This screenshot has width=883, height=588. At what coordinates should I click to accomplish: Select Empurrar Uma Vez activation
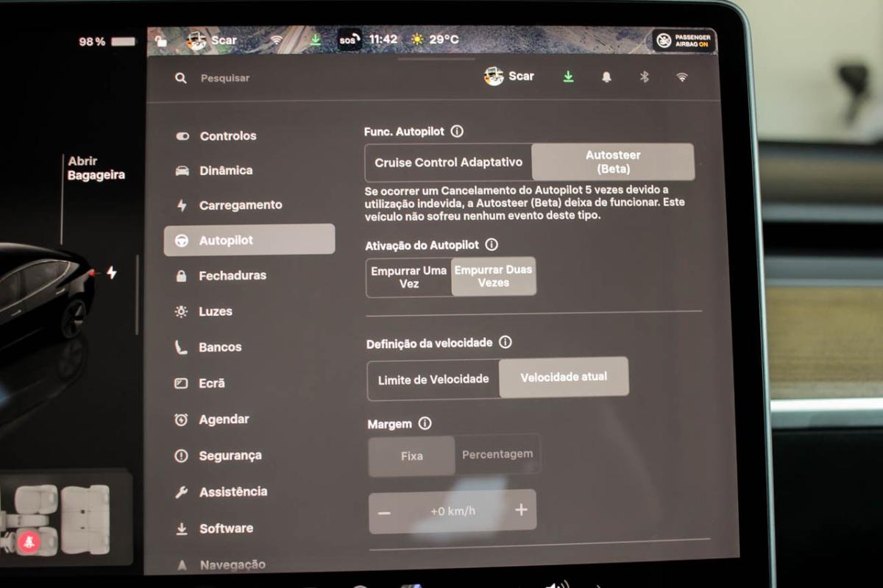tap(408, 277)
